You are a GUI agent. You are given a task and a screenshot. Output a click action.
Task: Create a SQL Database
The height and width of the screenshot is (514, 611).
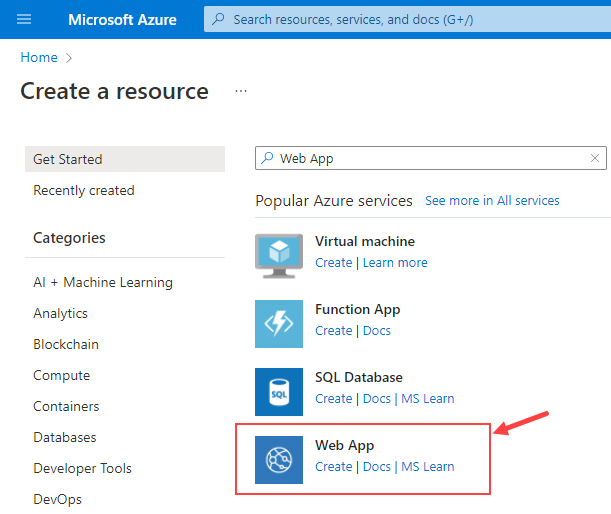[x=334, y=399]
